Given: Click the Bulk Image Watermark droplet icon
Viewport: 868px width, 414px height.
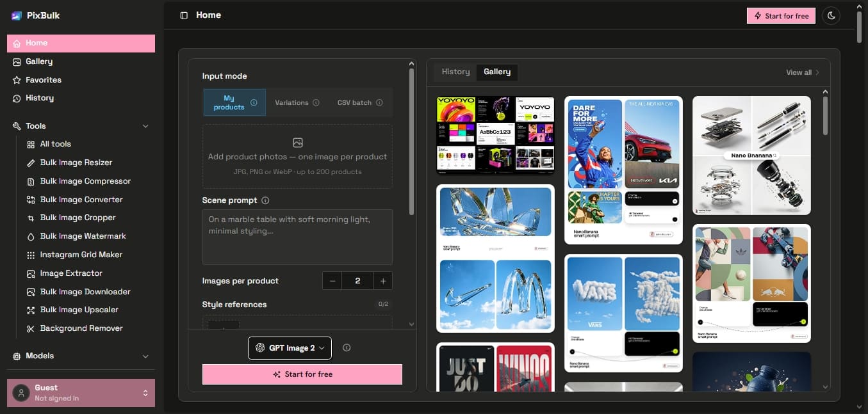Looking at the screenshot, I should tap(31, 237).
